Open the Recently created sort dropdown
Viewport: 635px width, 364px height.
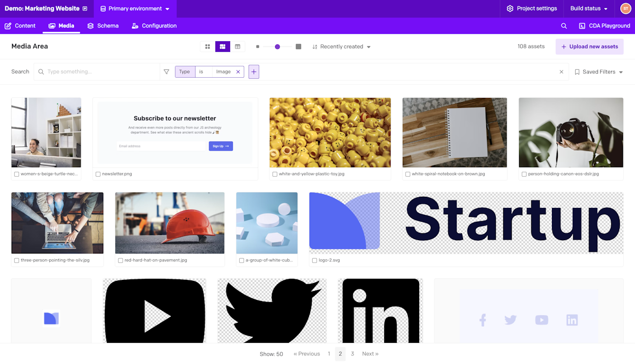point(341,47)
